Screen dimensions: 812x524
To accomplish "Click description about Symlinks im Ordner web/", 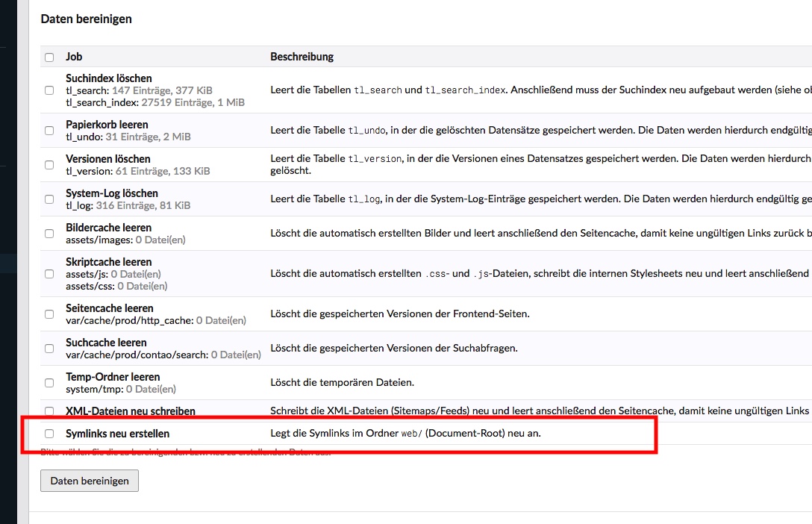I will pos(405,433).
